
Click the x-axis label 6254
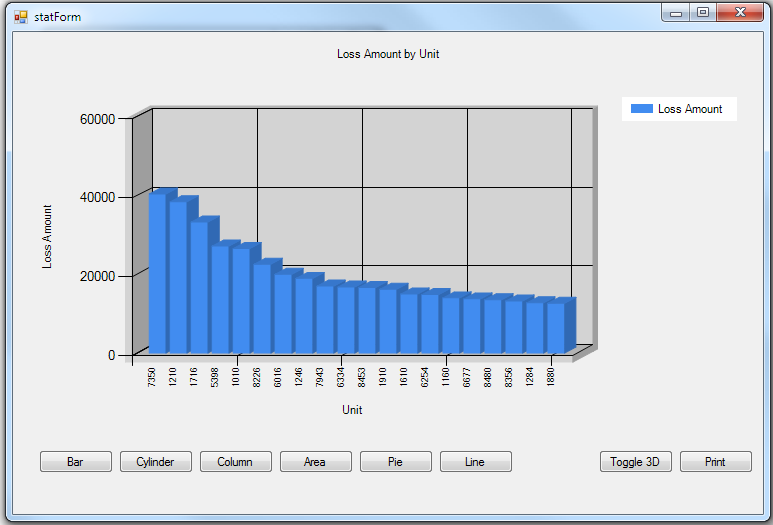pos(424,377)
